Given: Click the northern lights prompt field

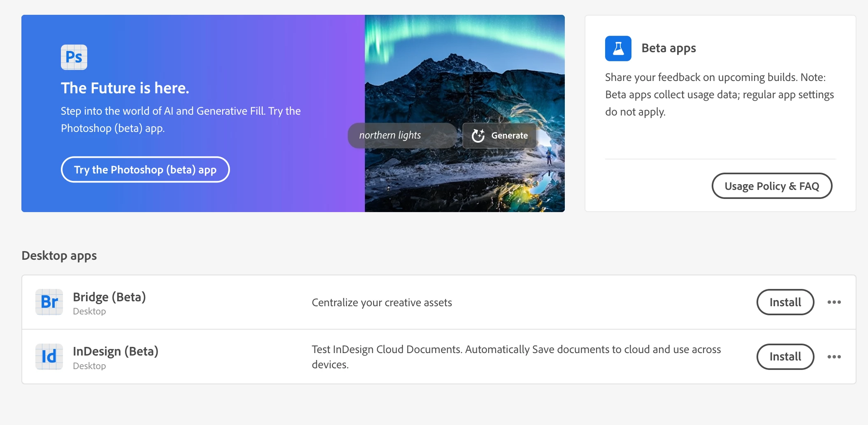Looking at the screenshot, I should coord(402,135).
